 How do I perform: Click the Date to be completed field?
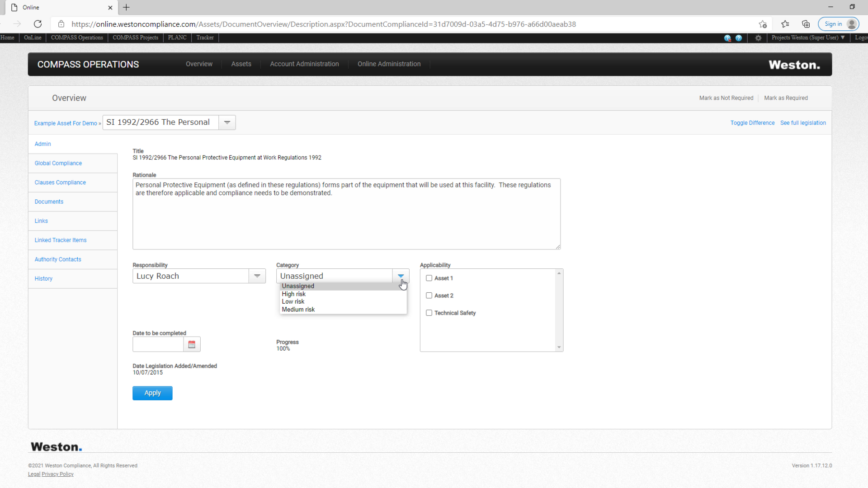(x=158, y=344)
